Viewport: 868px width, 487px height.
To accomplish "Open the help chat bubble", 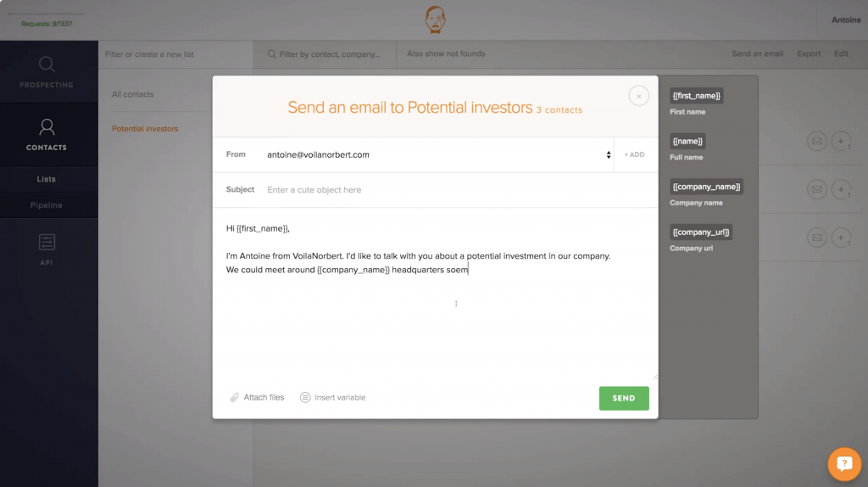I will click(844, 464).
